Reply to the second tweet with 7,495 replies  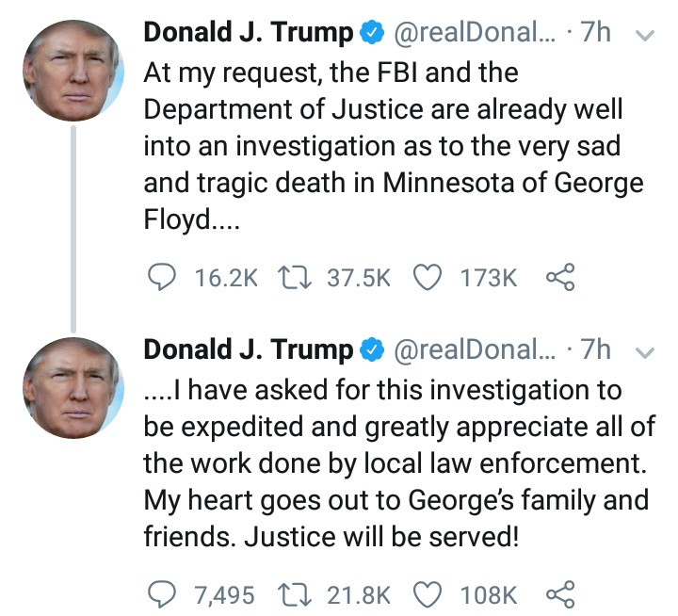coord(163,594)
